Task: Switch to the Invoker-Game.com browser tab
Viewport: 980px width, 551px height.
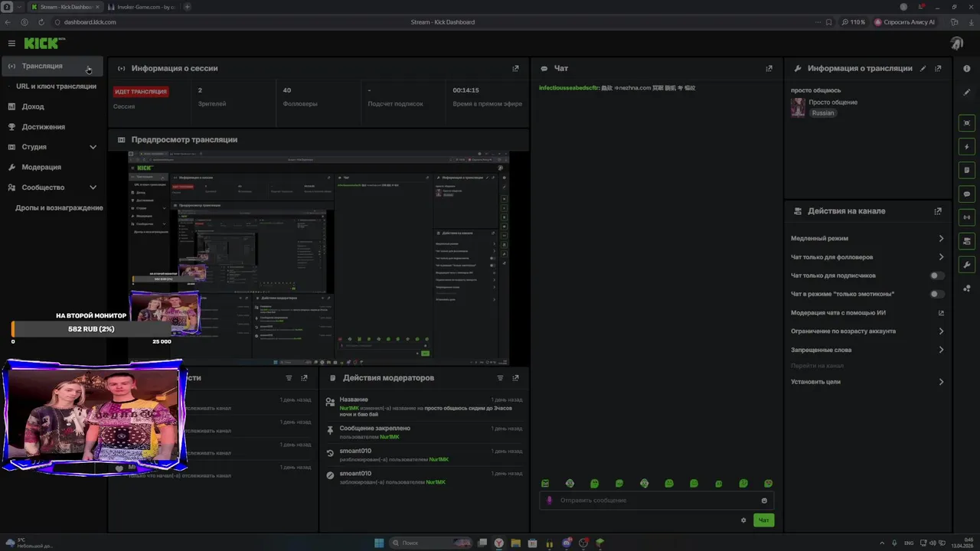Action: click(x=142, y=7)
